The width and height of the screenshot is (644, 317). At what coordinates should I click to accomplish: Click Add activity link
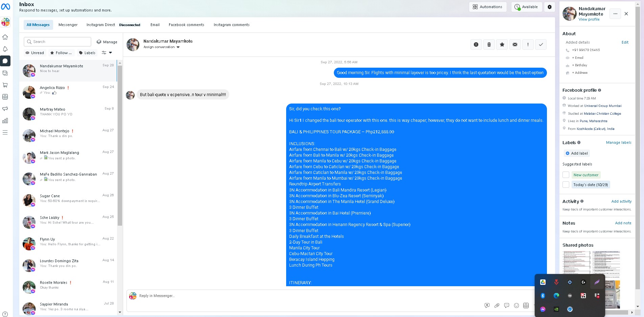[x=621, y=201]
